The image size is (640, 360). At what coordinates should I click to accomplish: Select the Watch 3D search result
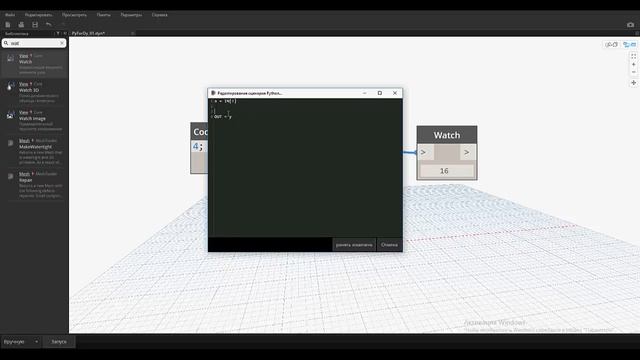tap(34, 92)
